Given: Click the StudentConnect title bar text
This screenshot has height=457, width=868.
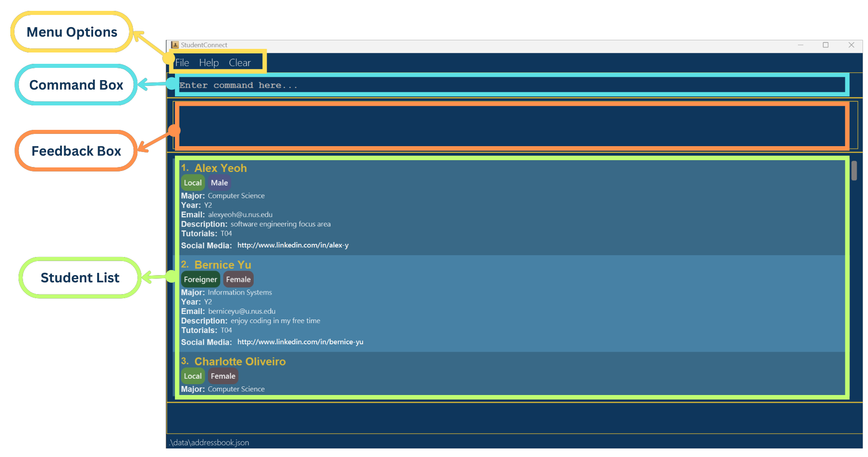Looking at the screenshot, I should click(203, 45).
